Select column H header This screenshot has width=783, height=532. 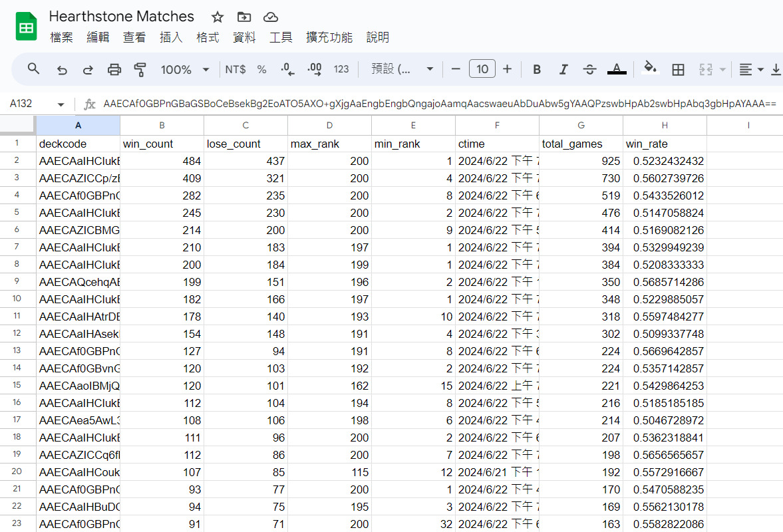click(x=665, y=125)
